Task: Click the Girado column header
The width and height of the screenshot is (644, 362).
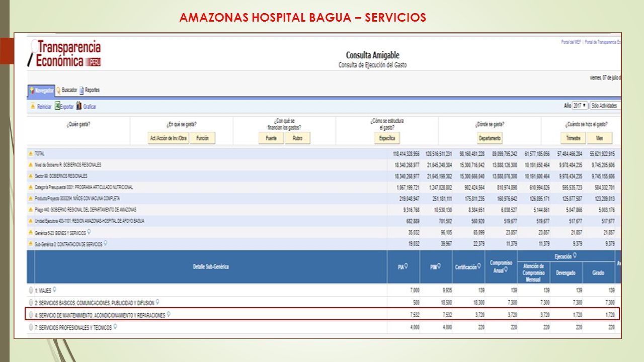Action: click(x=598, y=273)
